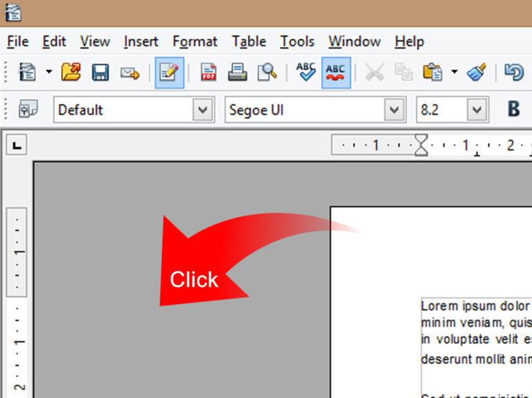Save document with the floppy disk icon
Image resolution: width=532 pixels, height=398 pixels.
pyautogui.click(x=100, y=72)
